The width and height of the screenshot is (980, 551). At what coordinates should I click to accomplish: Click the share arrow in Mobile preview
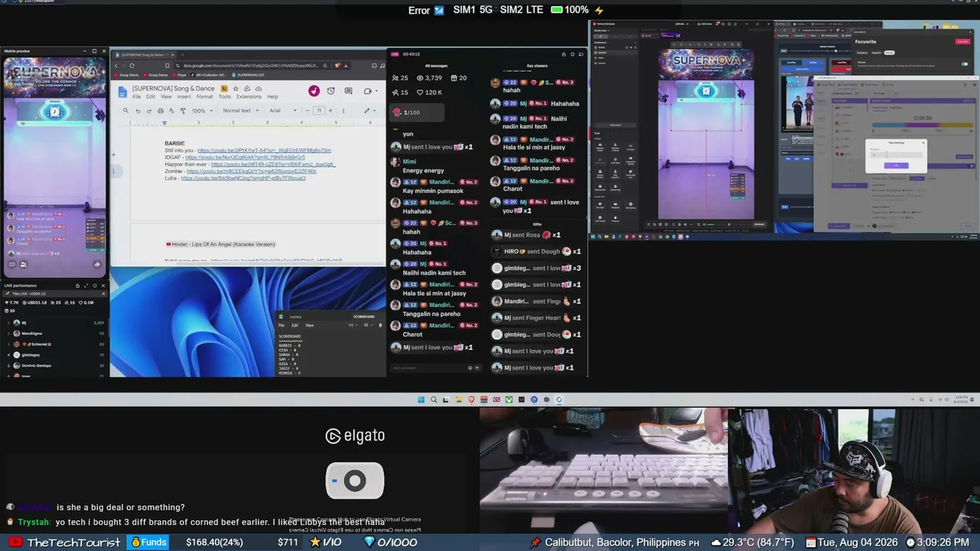point(97,264)
